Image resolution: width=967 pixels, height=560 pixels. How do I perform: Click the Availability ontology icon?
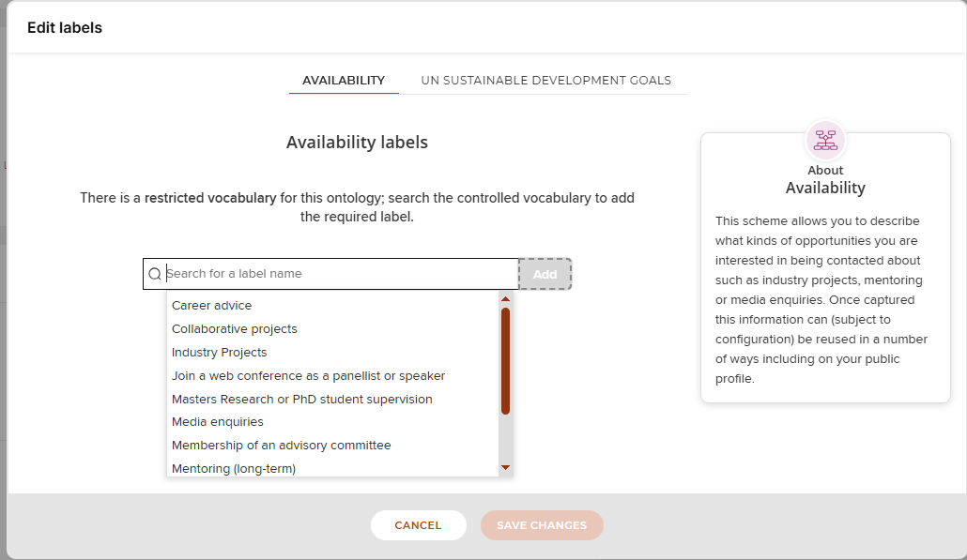click(825, 140)
